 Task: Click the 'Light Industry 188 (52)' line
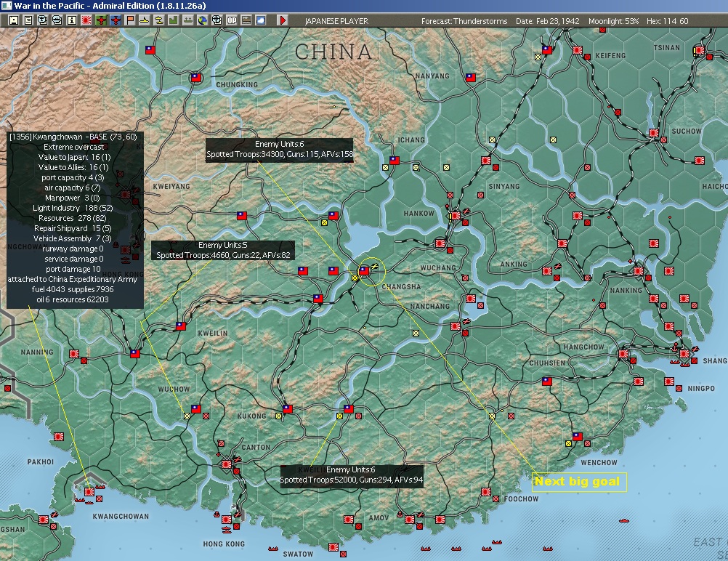73,208
